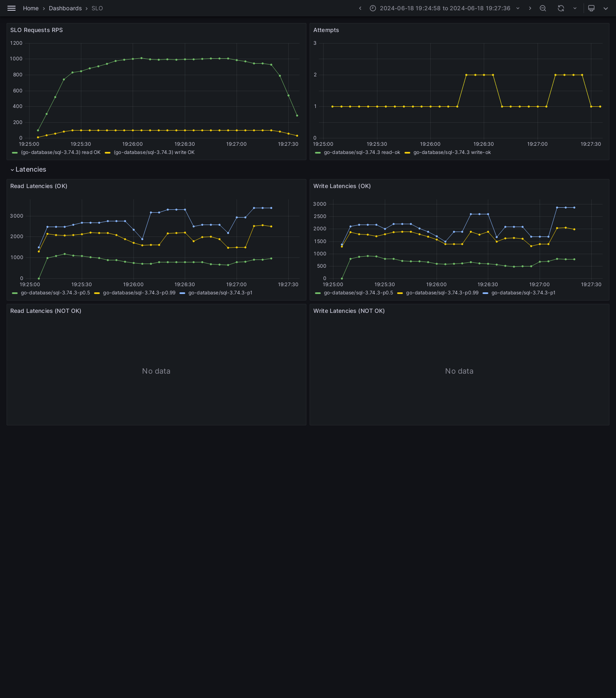Open Read Latencies (NOT OK) panel title

(46, 311)
